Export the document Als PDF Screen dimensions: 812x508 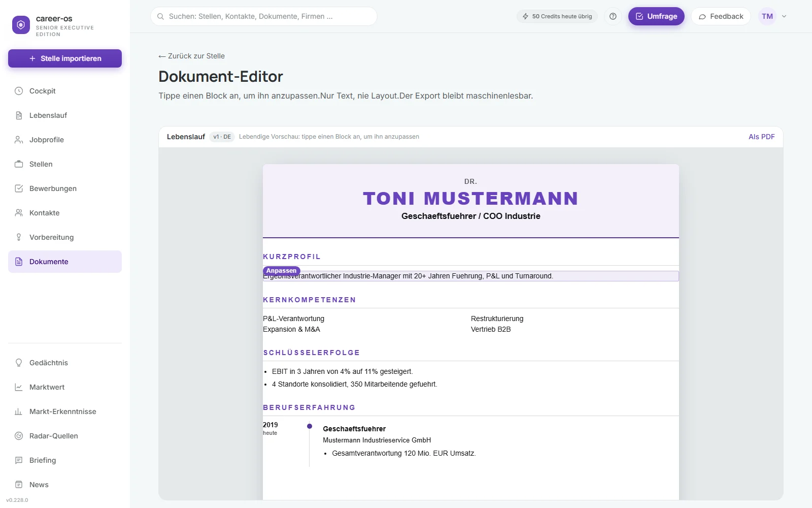[761, 137]
